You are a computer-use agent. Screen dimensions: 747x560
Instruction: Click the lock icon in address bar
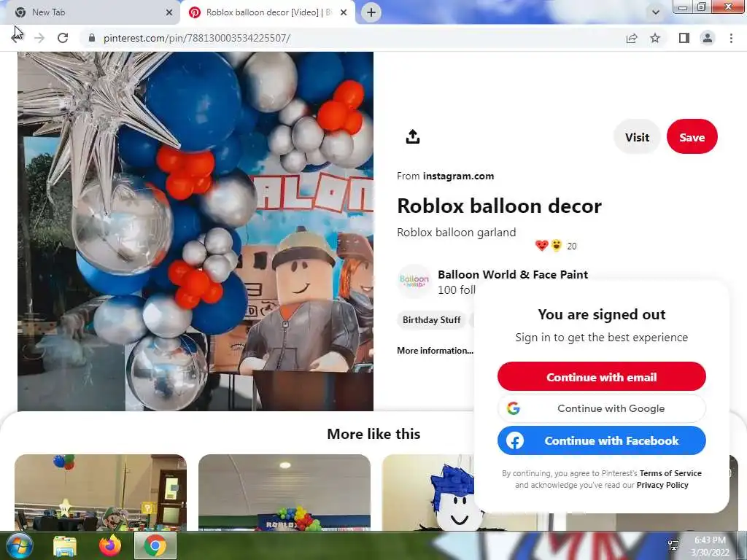pos(92,38)
